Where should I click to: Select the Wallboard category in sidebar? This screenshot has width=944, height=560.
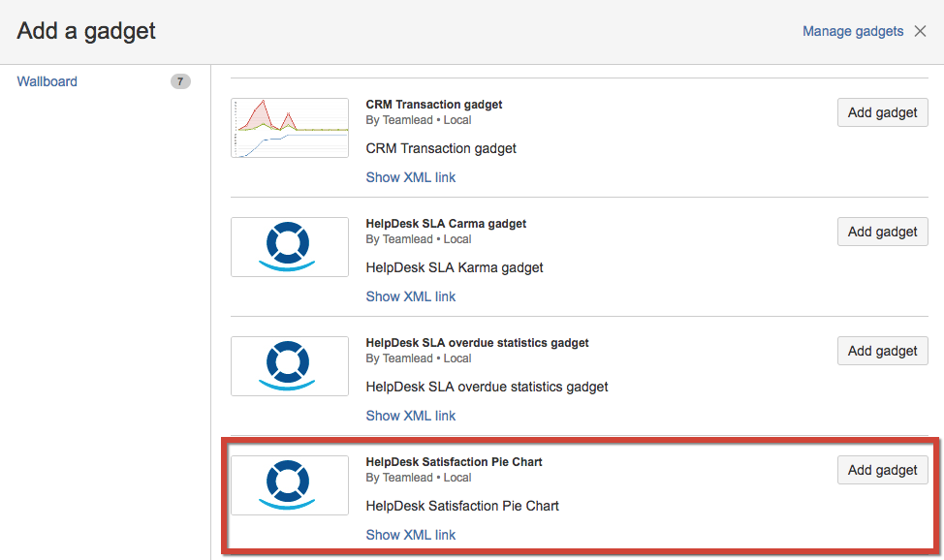click(x=47, y=81)
